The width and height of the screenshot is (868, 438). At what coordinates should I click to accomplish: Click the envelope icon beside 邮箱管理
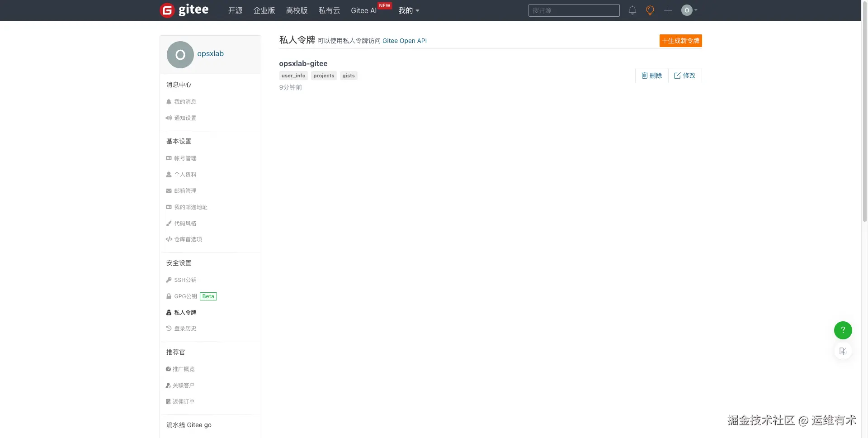[x=169, y=191]
